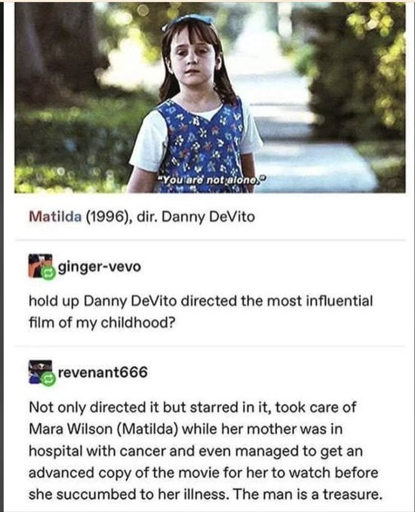Image resolution: width=415 pixels, height=512 pixels.
Task: Visit the ginger-vevo username link
Action: 99,267
